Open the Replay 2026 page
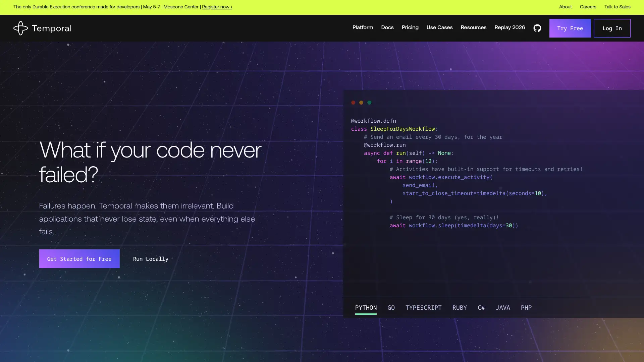Viewport: 644px width, 362px height. point(509,27)
